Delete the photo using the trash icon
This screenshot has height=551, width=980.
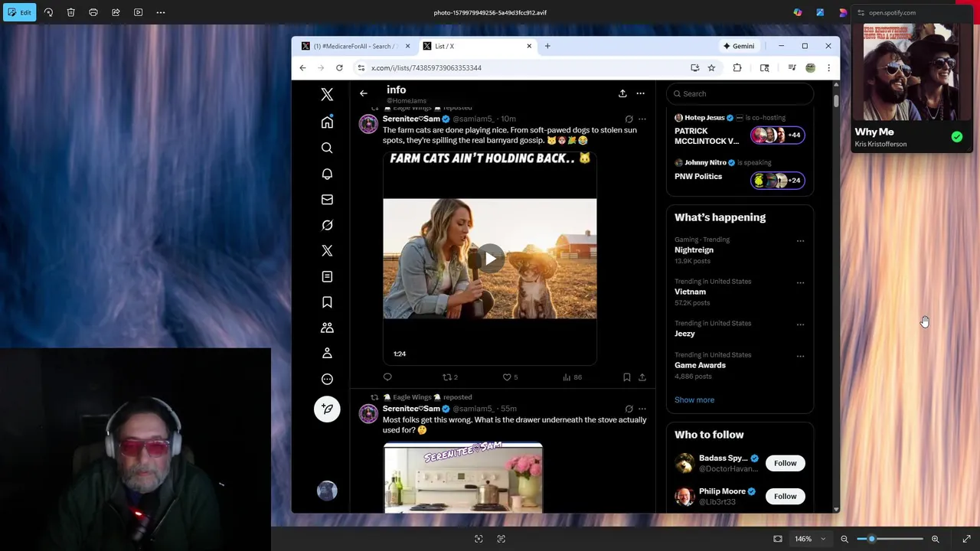(x=70, y=12)
